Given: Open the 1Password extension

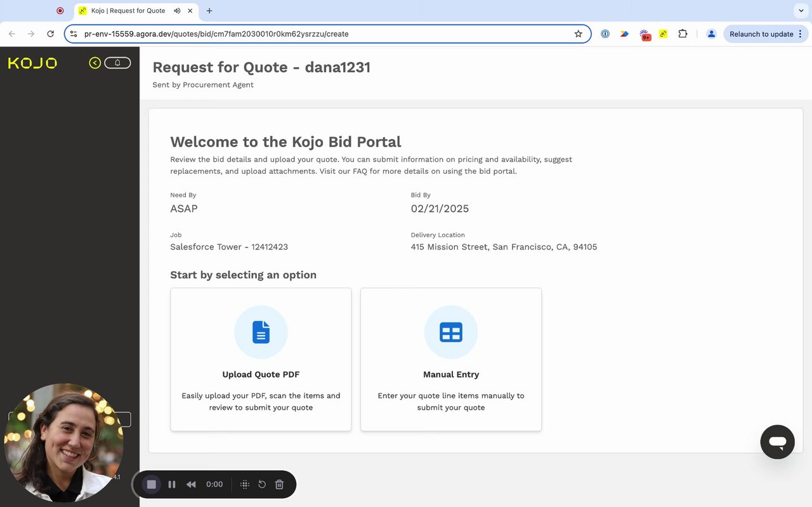Looking at the screenshot, I should point(605,34).
